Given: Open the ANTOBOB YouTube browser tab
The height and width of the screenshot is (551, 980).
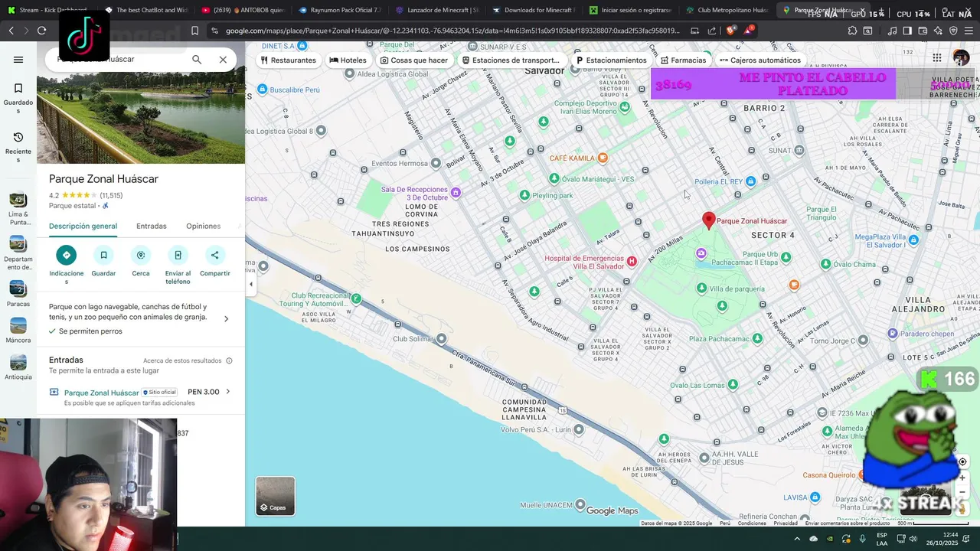Looking at the screenshot, I should coord(242,11).
